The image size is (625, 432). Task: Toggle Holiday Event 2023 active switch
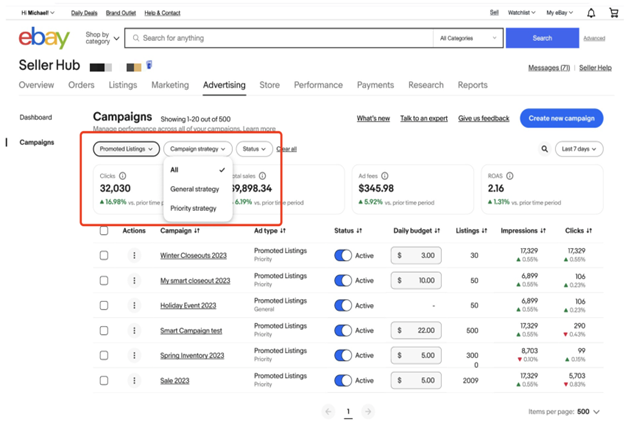click(x=343, y=306)
